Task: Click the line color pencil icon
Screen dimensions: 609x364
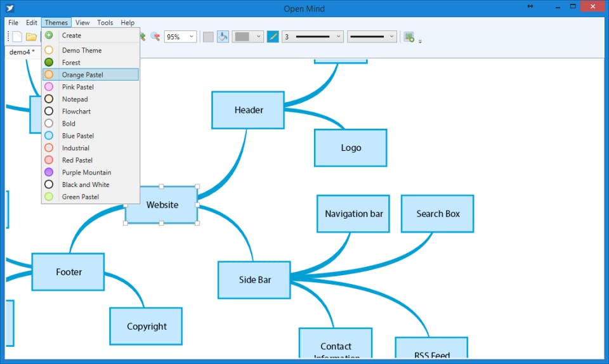Action: coord(273,37)
